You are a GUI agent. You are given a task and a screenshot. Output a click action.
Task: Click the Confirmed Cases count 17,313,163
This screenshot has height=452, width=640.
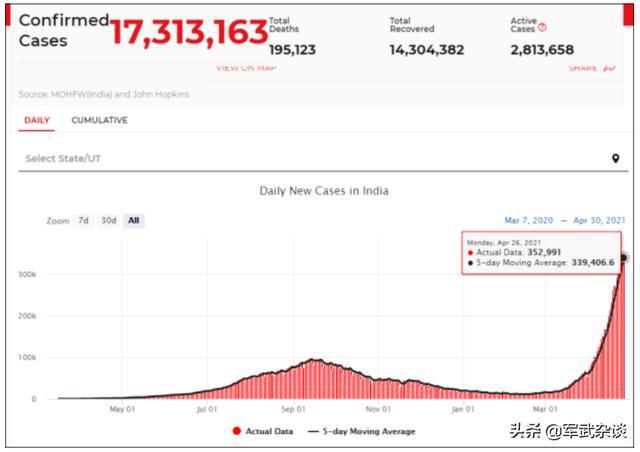(188, 32)
